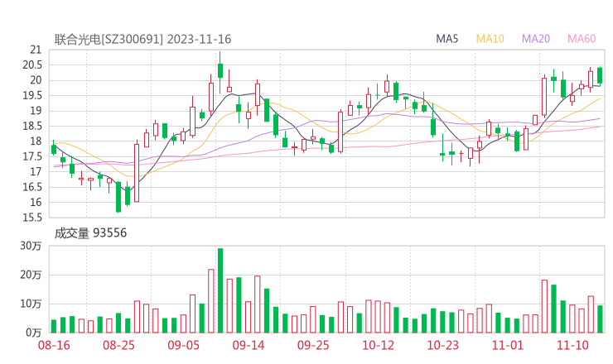Image resolution: width=613 pixels, height=364 pixels.
Task: Click the 15.5 price axis label
Action: point(32,218)
